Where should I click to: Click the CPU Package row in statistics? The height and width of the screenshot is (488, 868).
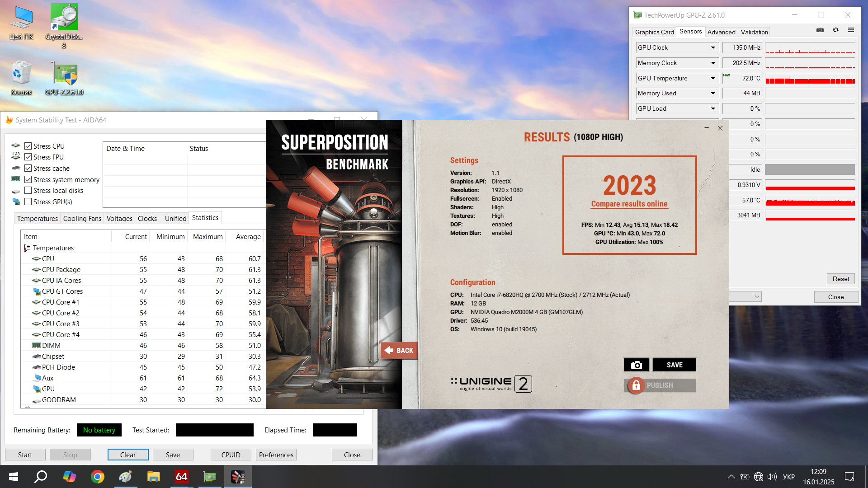click(143, 269)
